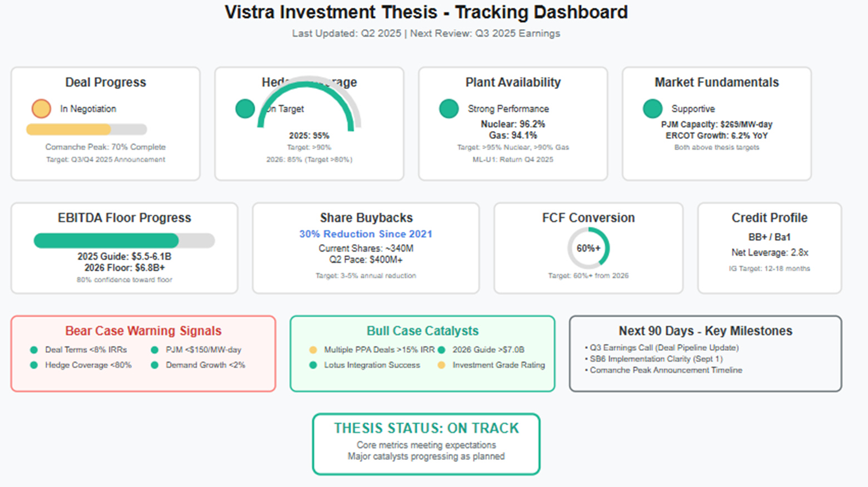Click the Q3 Earnings Call milestone item
This screenshot has height=487, width=868.
coord(662,347)
